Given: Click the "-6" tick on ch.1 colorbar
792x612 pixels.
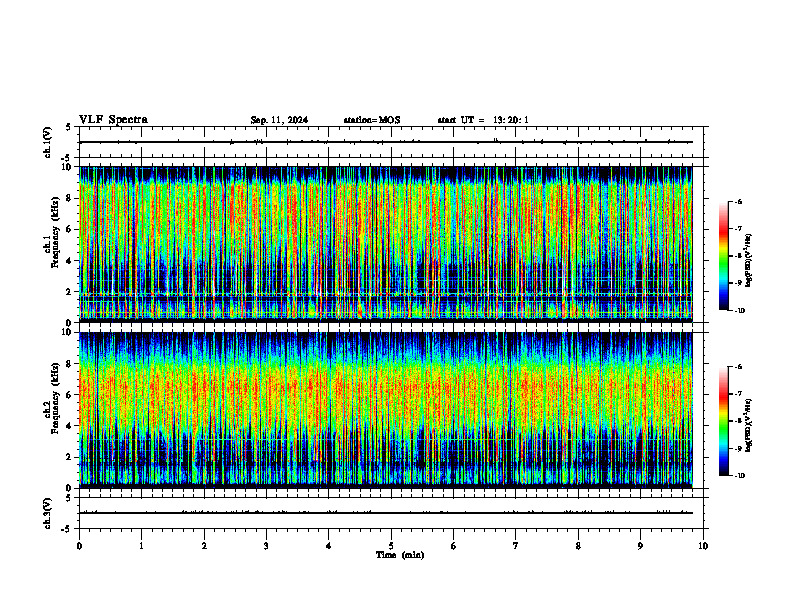Looking at the screenshot, I should coord(738,201).
